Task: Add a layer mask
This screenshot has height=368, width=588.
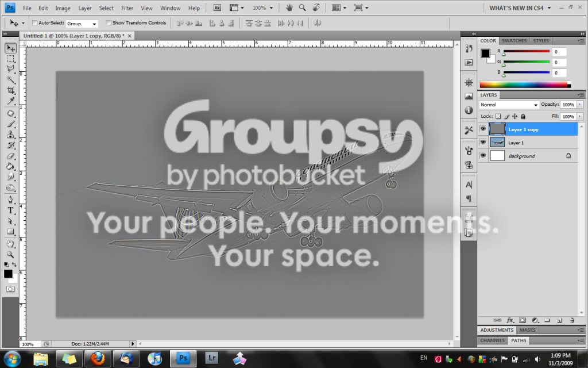Action: (523, 320)
